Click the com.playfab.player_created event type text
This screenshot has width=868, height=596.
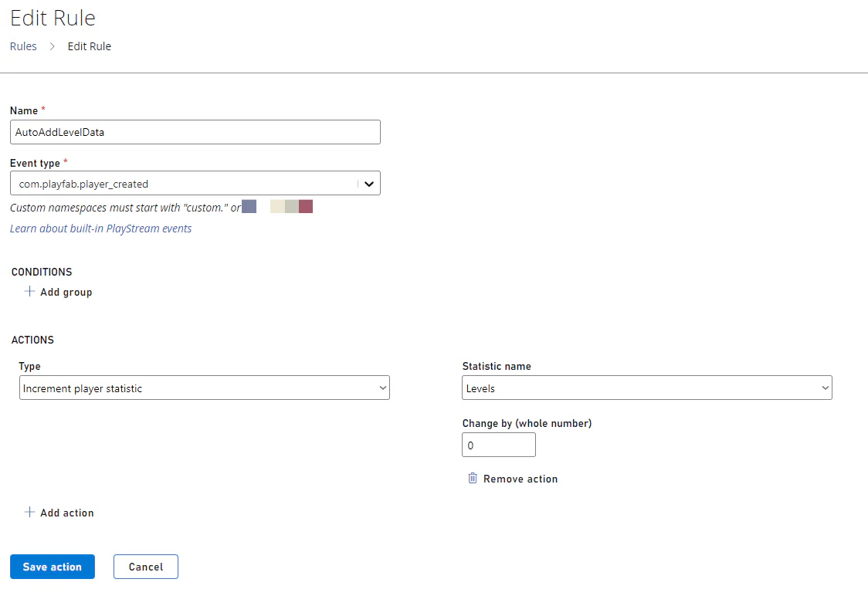tap(83, 184)
